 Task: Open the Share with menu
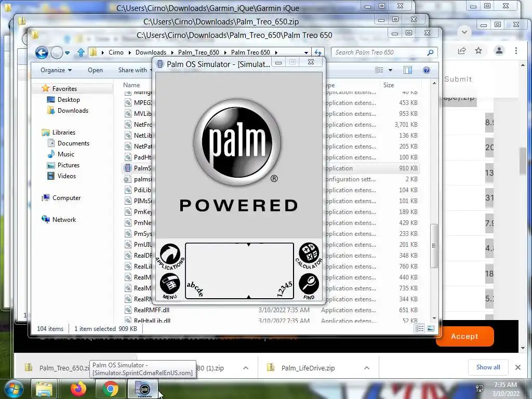(135, 70)
